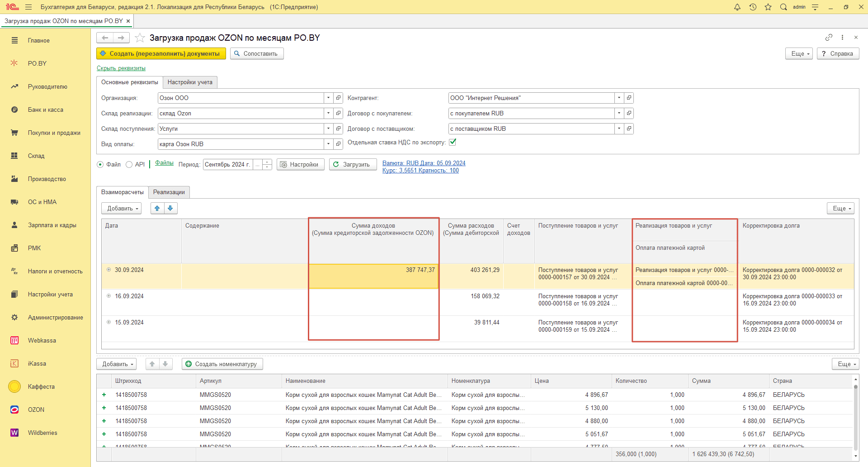
Task: Move settlement row up arrow
Action: (x=157, y=208)
